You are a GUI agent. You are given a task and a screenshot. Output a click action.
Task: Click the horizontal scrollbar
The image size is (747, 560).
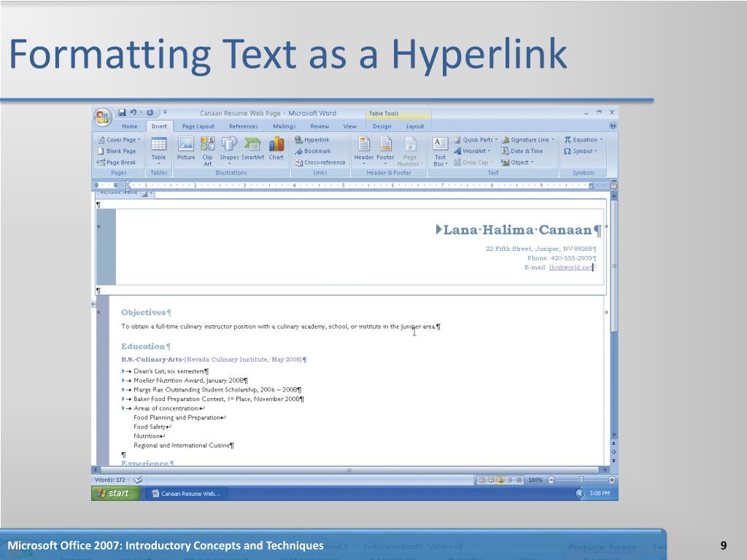[349, 470]
